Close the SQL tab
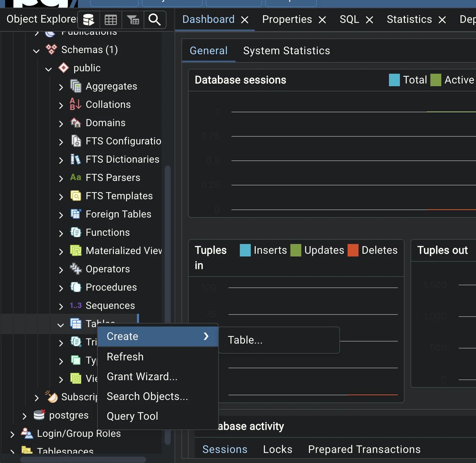The height and width of the screenshot is (463, 476). pyautogui.click(x=369, y=20)
